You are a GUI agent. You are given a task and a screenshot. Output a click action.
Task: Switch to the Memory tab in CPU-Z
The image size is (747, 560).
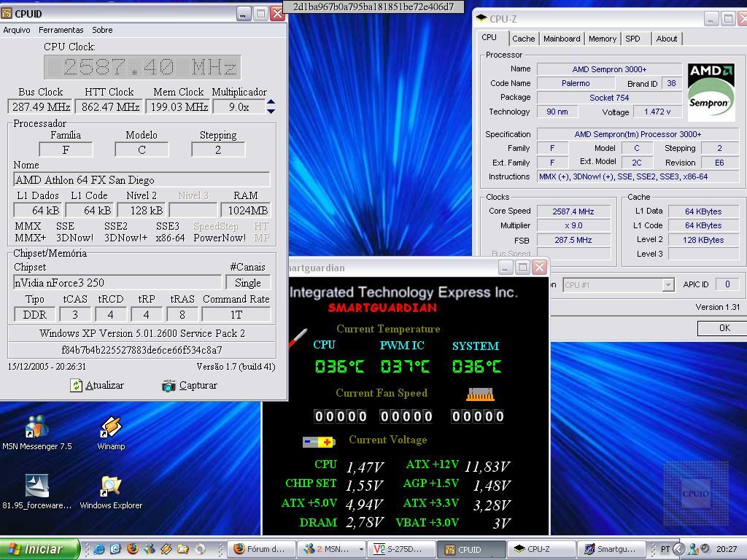(x=602, y=39)
